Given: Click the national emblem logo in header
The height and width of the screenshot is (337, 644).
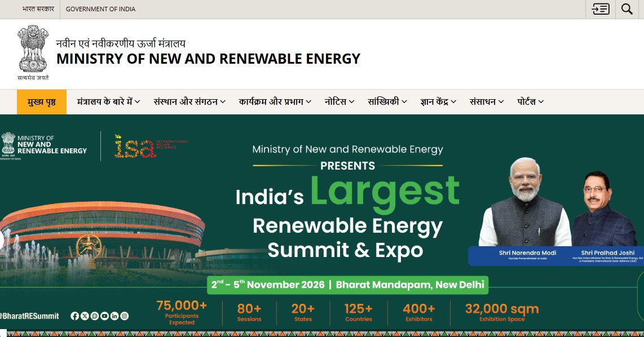Looking at the screenshot, I should point(33,53).
